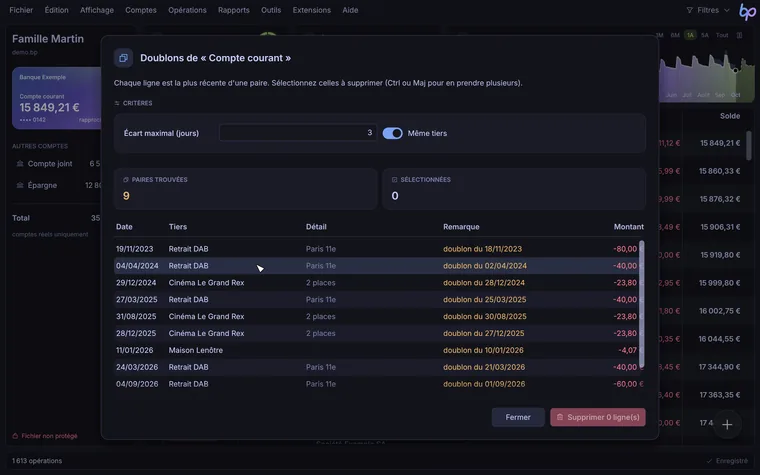The image size is (760, 475).
Task: Click the Montant column header
Action: click(629, 226)
